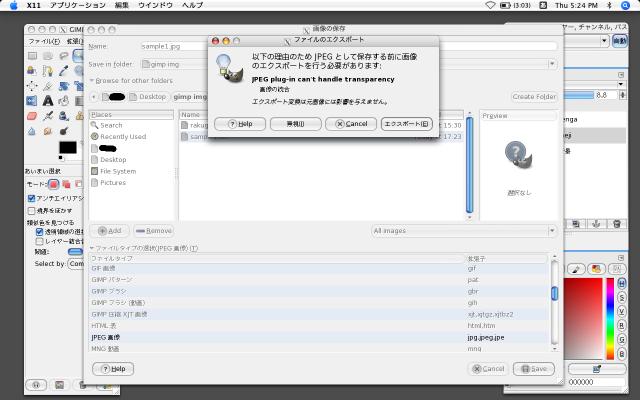Select the Smudge tool
Viewport: 640px width, 400px height.
[48, 131]
